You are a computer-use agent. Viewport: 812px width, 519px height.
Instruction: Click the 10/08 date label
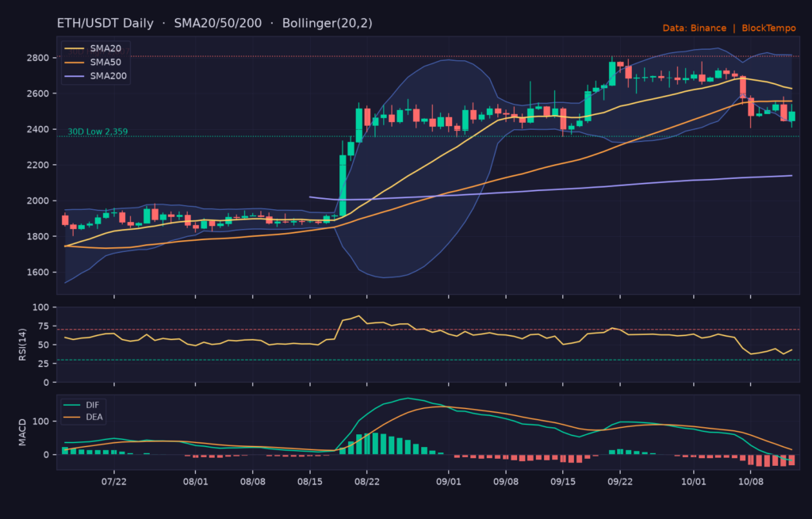pyautogui.click(x=750, y=482)
